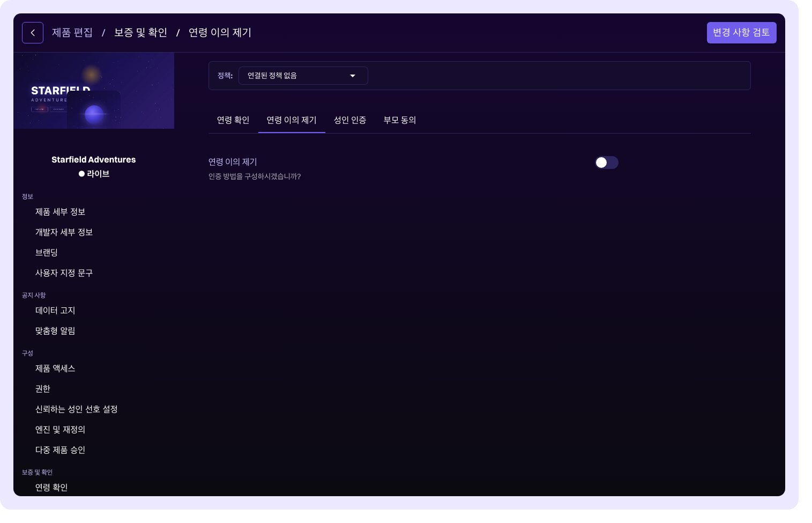Go to 맞춤형 알림 page
The image size is (812, 523).
(x=55, y=331)
